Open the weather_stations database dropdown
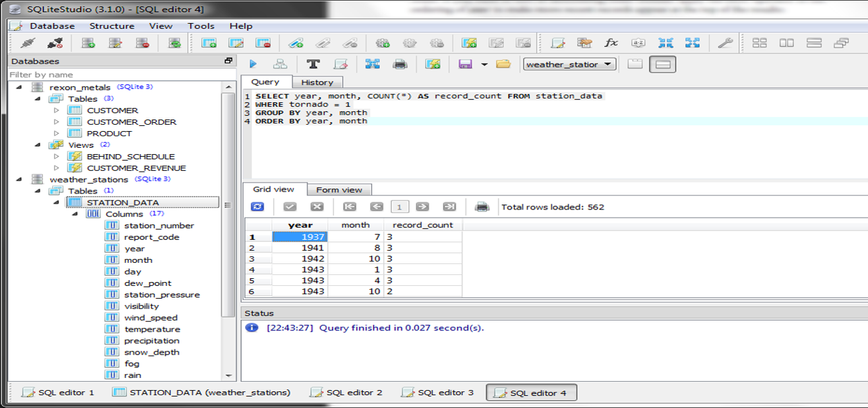868x408 pixels. point(570,64)
